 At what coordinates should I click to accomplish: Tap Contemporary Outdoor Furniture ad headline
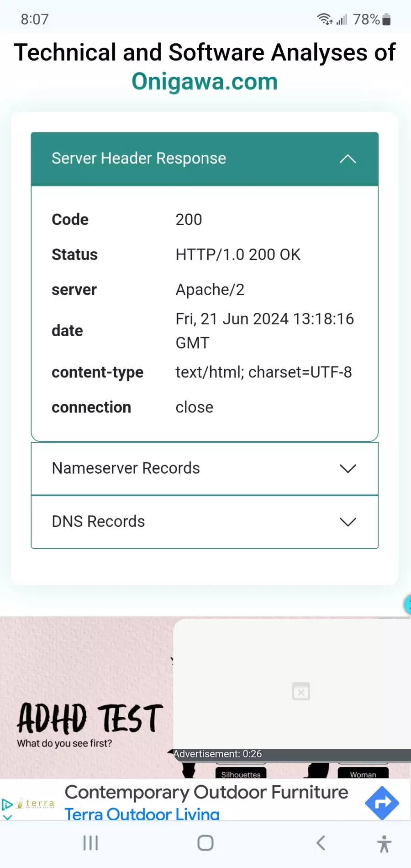pyautogui.click(x=206, y=793)
